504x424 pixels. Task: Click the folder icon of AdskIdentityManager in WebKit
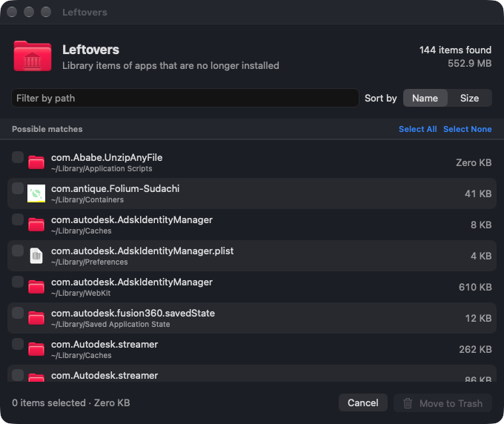tap(36, 287)
